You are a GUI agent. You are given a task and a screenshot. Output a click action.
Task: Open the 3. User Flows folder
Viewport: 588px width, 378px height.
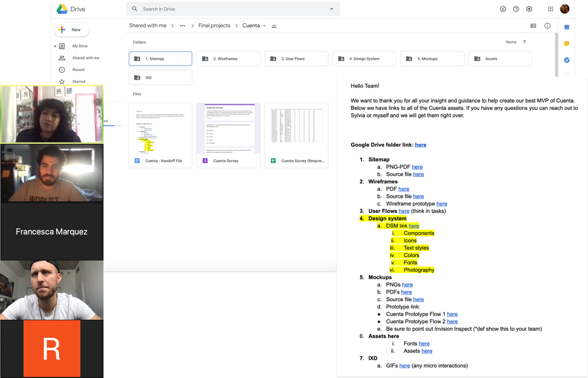pos(296,59)
